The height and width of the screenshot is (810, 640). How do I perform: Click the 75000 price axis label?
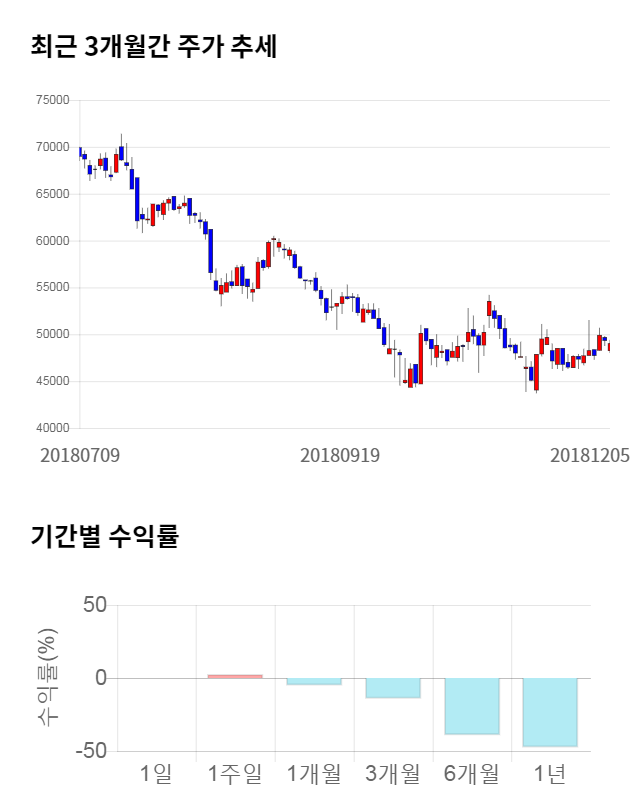(x=51, y=100)
